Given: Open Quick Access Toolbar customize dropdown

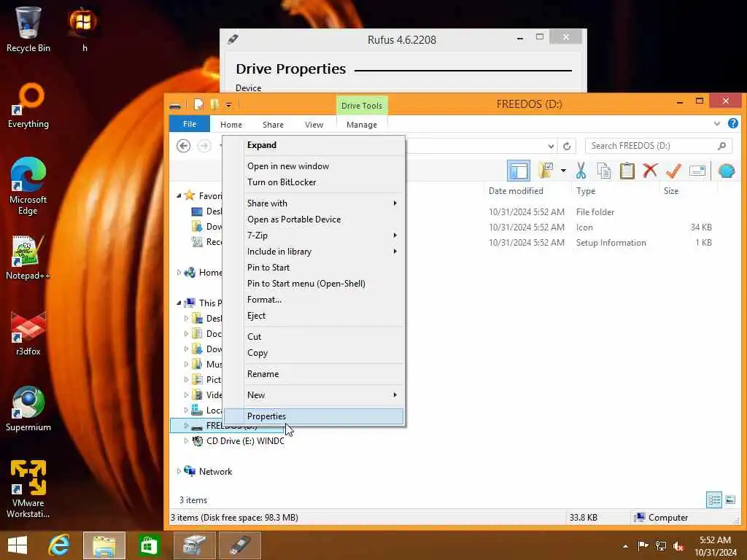Looking at the screenshot, I should click(x=228, y=105).
